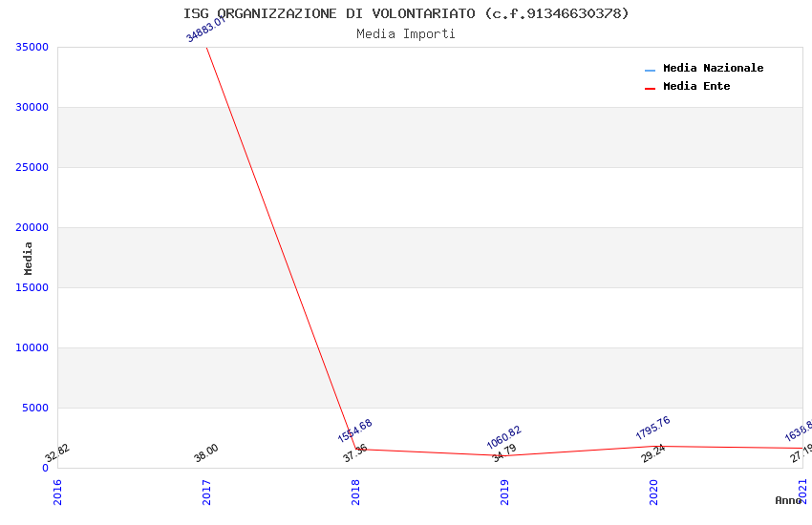Click the 38.00 national average label

coord(206,453)
